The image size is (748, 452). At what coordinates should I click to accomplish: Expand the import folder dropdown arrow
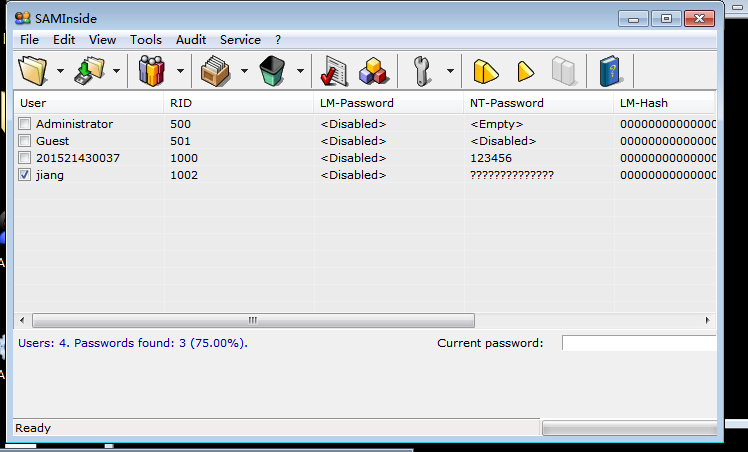(116, 71)
